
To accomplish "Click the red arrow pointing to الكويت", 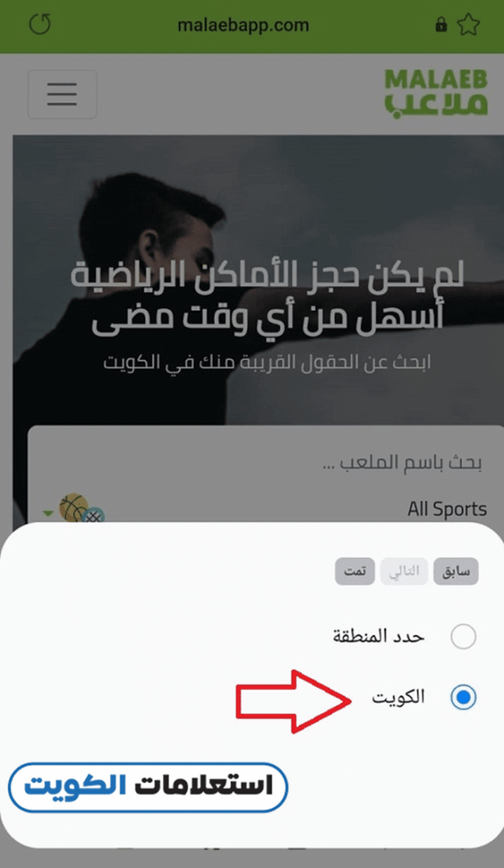I will [294, 701].
